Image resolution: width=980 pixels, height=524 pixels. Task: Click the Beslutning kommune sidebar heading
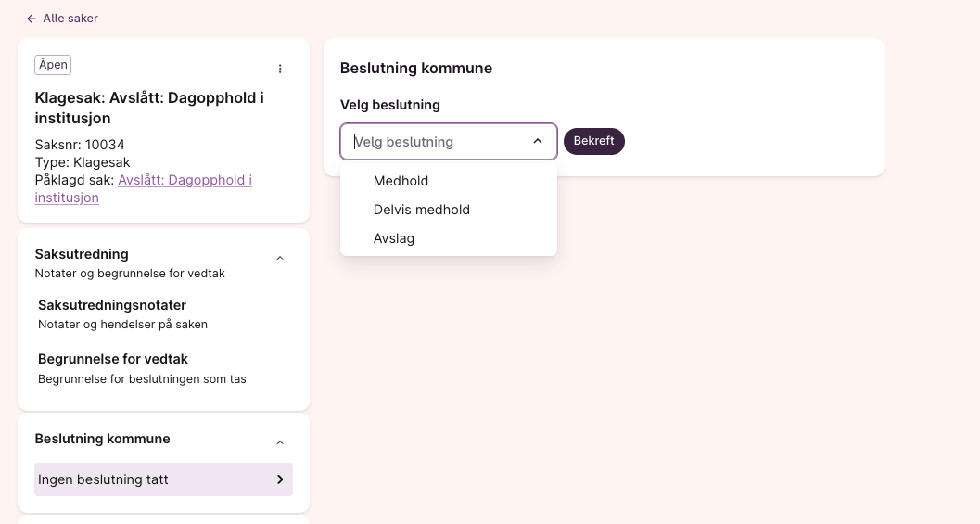(x=102, y=439)
